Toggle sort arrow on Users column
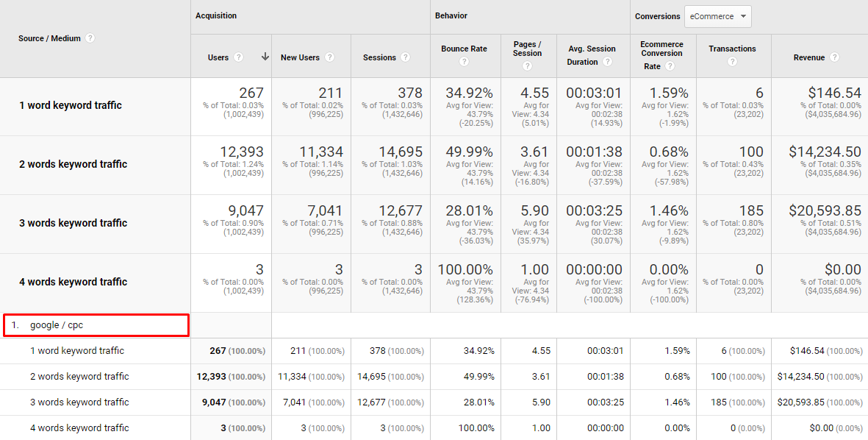The image size is (868, 440). click(x=265, y=57)
